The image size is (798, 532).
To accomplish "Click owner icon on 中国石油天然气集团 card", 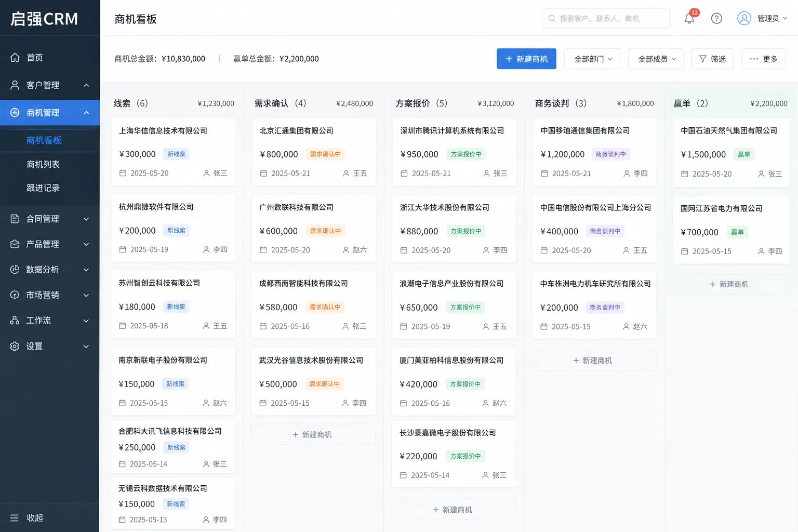I will (761, 174).
